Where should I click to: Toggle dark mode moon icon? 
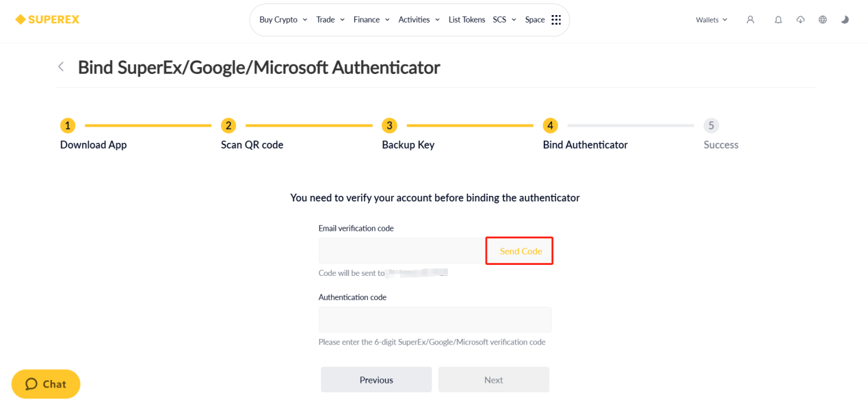[845, 20]
